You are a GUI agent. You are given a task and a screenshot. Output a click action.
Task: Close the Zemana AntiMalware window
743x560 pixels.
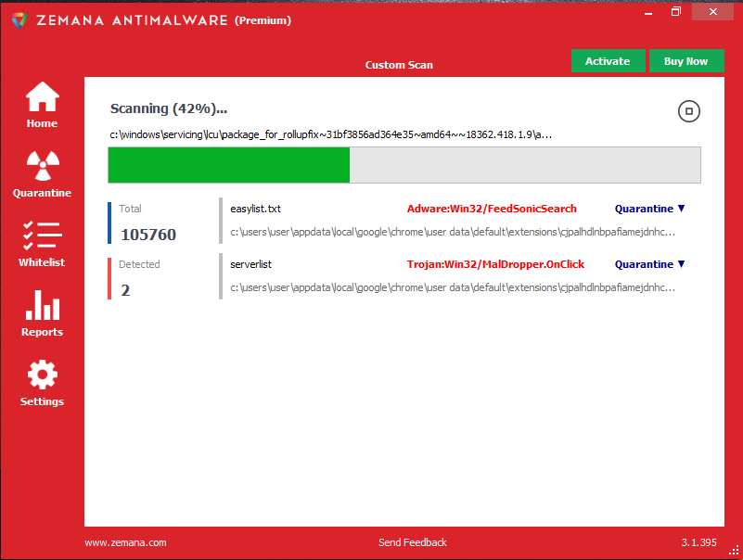coord(712,12)
